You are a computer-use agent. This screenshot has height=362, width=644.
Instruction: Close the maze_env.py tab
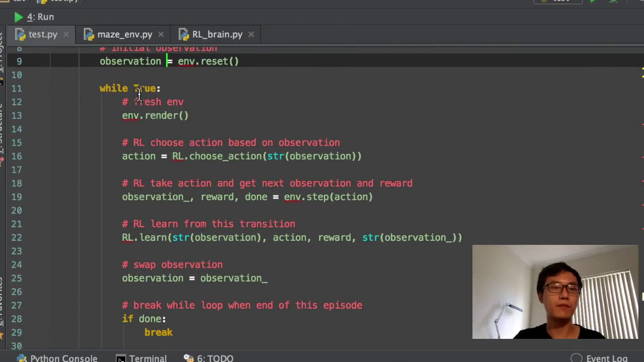pos(161,34)
